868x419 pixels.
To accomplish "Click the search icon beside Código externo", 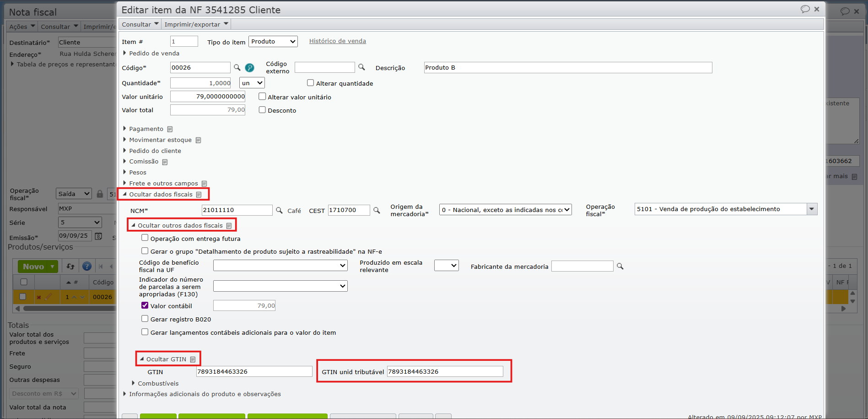I will (x=361, y=67).
